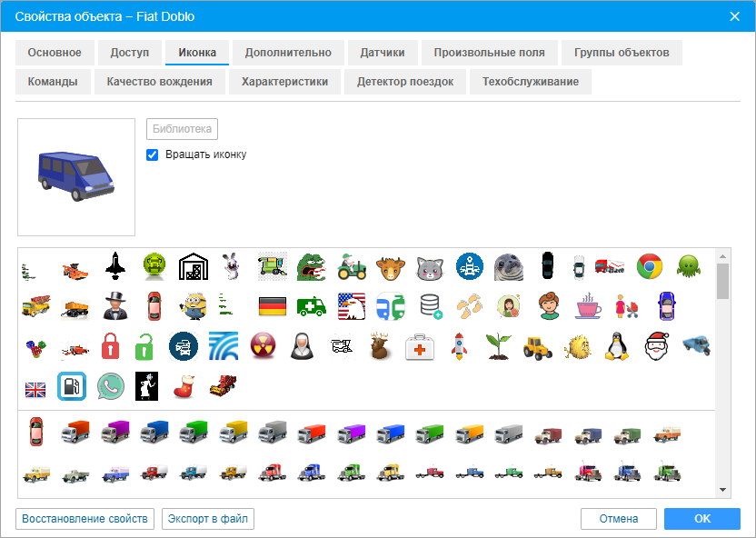Click Экспорт в файл button
Screen dimensions: 756x538
[208, 519]
